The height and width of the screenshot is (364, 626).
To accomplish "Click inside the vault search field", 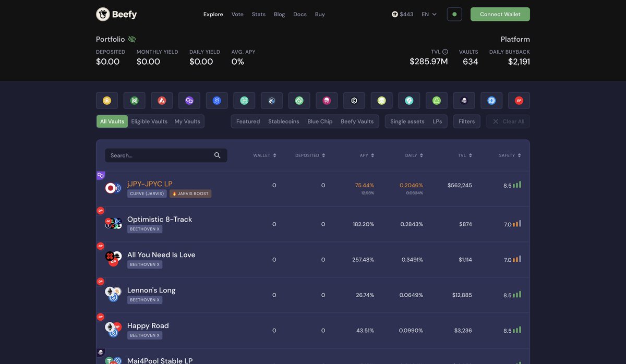I will tap(156, 155).
